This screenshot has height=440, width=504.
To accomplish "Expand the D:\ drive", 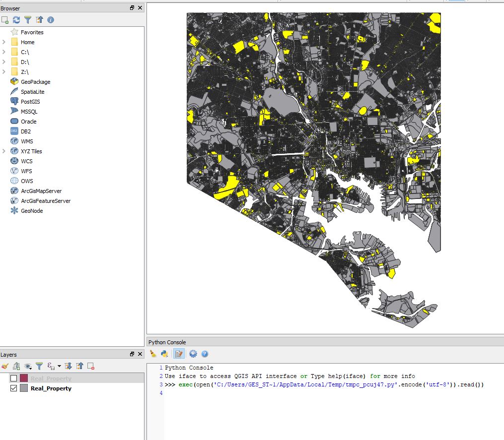I will [x=4, y=62].
